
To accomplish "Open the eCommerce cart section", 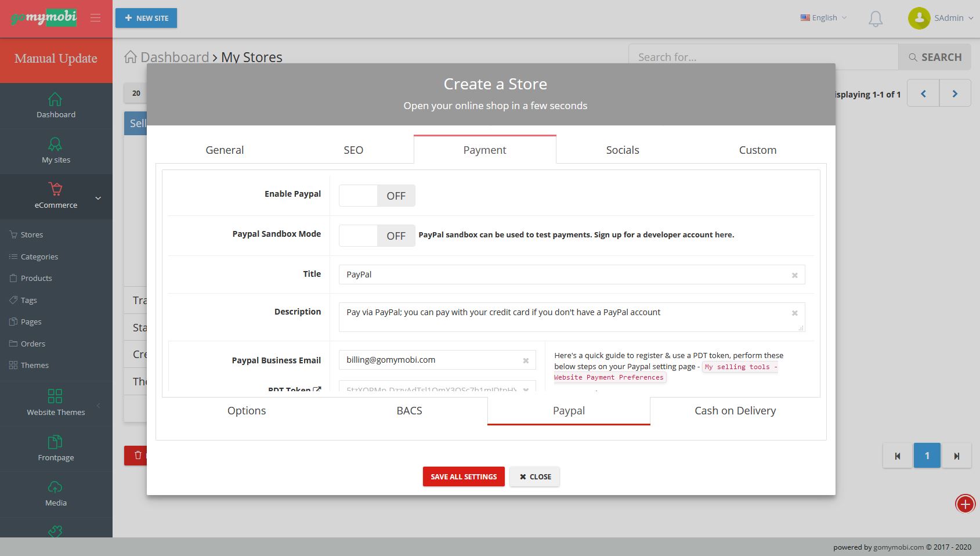I will (56, 196).
